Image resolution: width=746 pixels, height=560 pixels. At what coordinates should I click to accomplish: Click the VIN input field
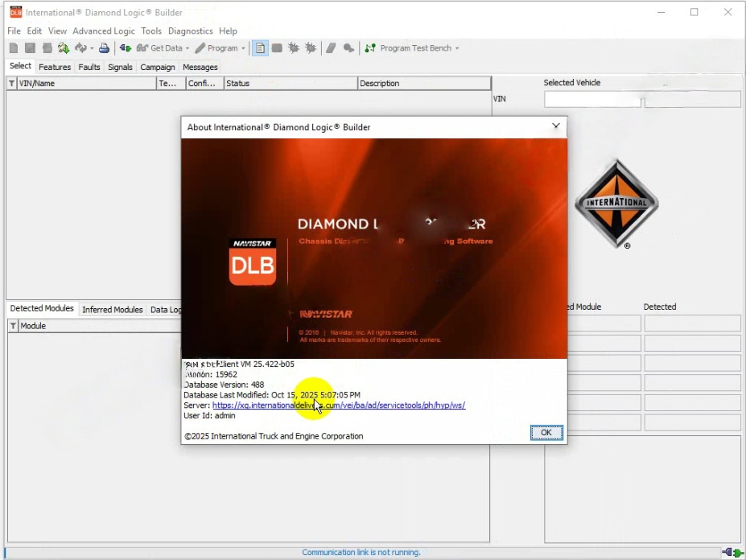pos(592,99)
